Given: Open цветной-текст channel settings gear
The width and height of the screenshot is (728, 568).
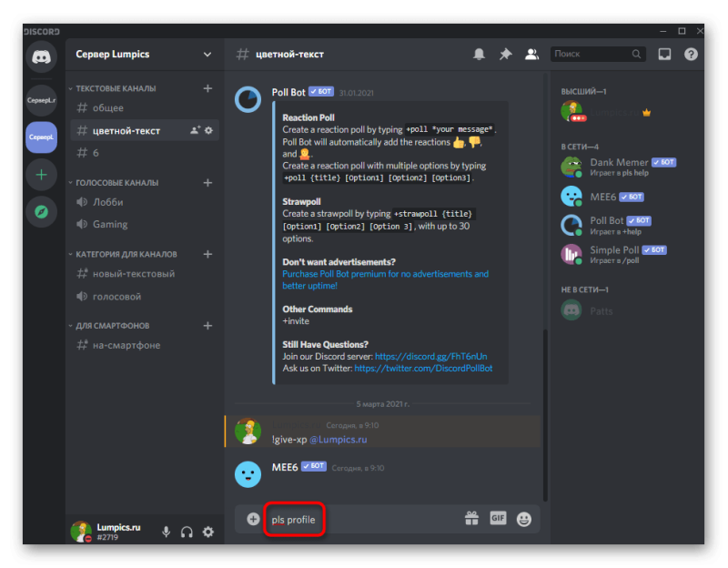Looking at the screenshot, I should [x=209, y=130].
